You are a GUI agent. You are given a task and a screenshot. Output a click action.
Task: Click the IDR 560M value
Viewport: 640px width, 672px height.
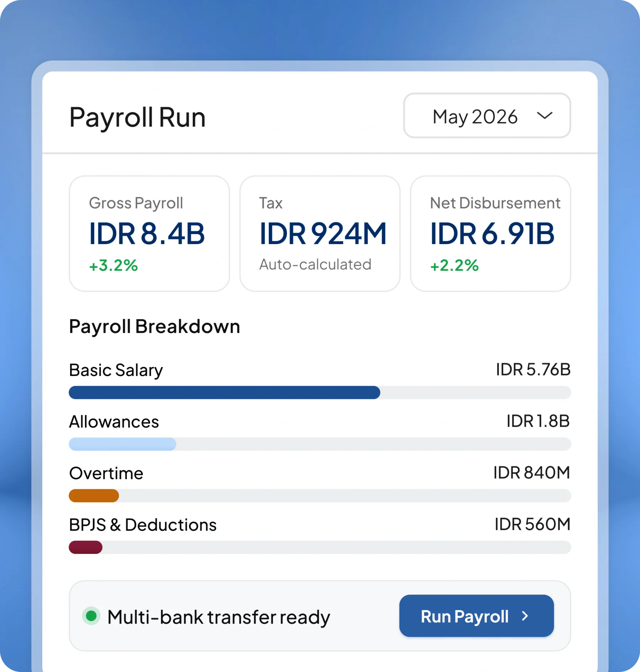pos(533,524)
